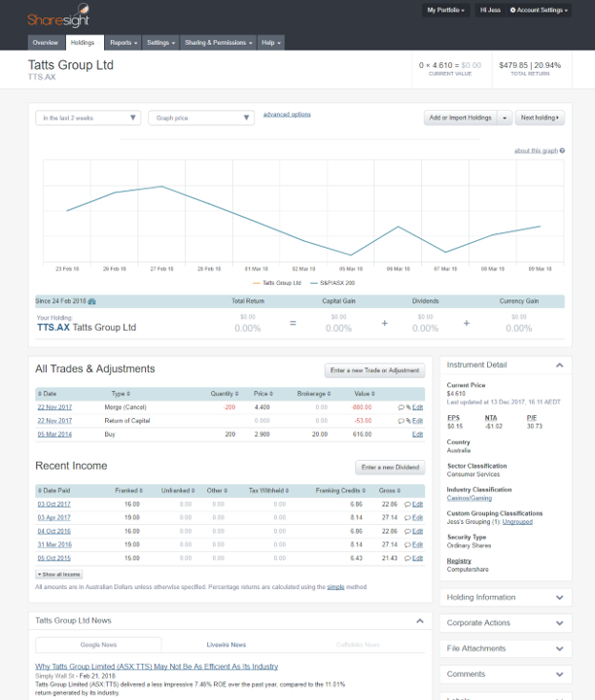Image resolution: width=595 pixels, height=700 pixels.
Task: Click the Ungrouped custom grouping link
Action: (517, 522)
